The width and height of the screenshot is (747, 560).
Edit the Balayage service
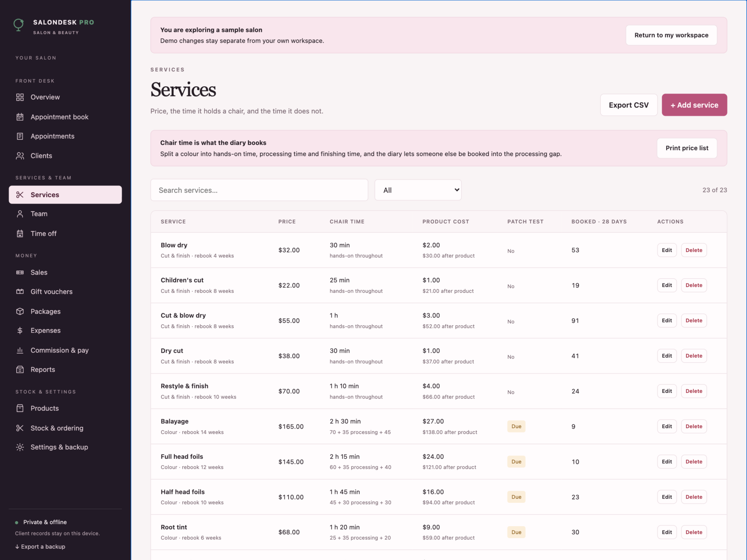[x=667, y=426]
